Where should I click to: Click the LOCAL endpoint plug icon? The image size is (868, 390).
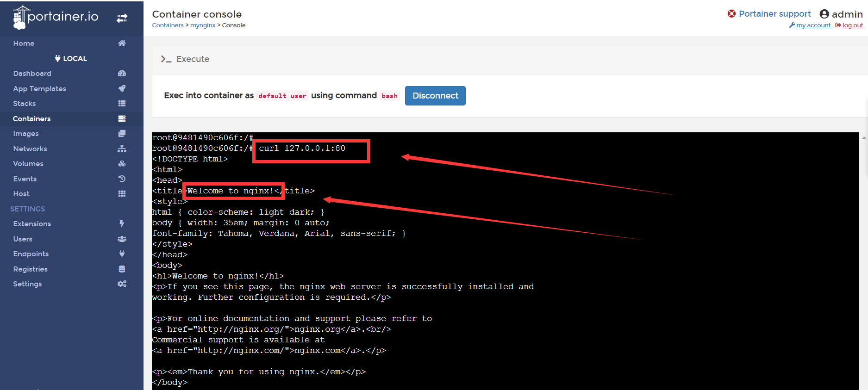[x=57, y=58]
